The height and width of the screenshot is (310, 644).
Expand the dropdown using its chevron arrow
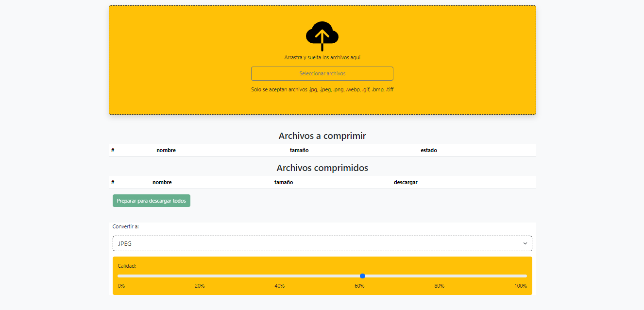pos(525,243)
